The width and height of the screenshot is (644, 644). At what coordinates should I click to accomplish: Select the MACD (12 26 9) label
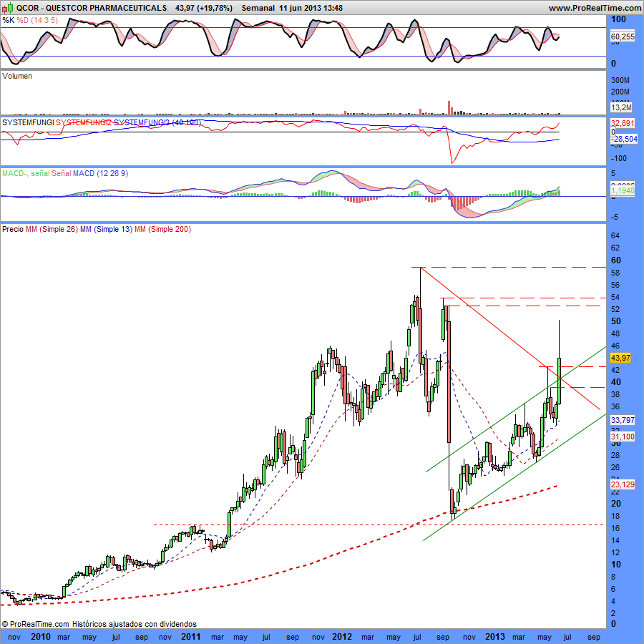point(101,173)
